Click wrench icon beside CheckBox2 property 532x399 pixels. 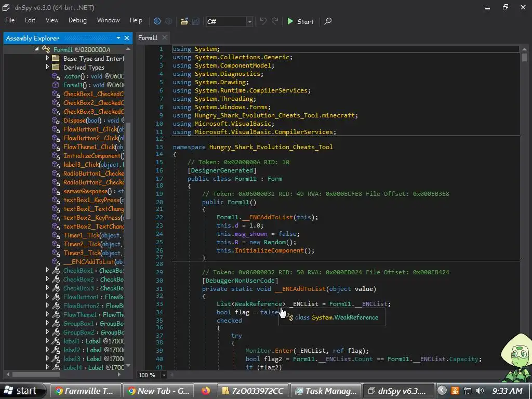pyautogui.click(x=56, y=279)
